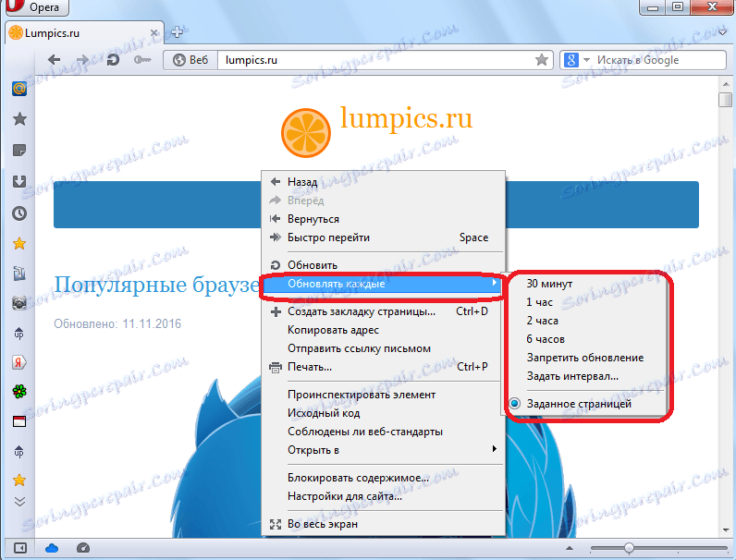Open search engine dropdown arrow
The image size is (736, 560).
coord(586,60)
